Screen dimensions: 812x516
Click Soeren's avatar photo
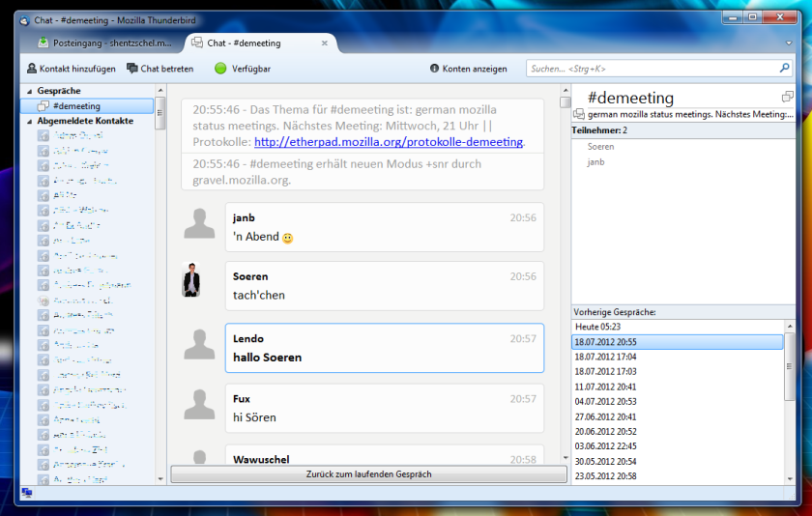click(191, 279)
